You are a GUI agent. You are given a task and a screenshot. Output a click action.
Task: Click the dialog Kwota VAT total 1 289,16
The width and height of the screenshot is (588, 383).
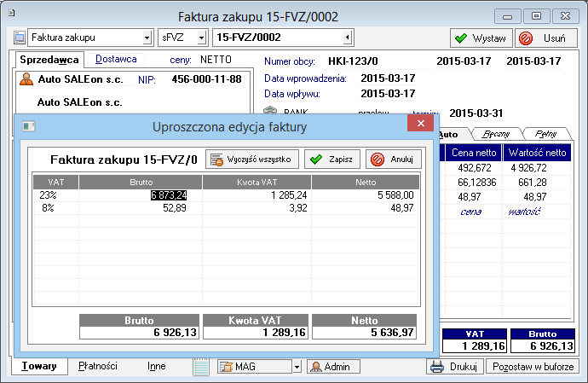(x=256, y=333)
